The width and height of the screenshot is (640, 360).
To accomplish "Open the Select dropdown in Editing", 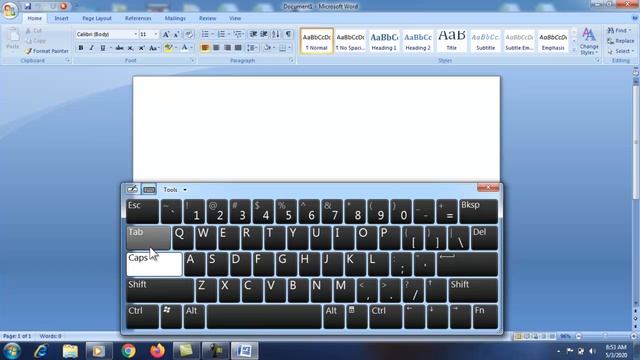I will click(x=621, y=51).
